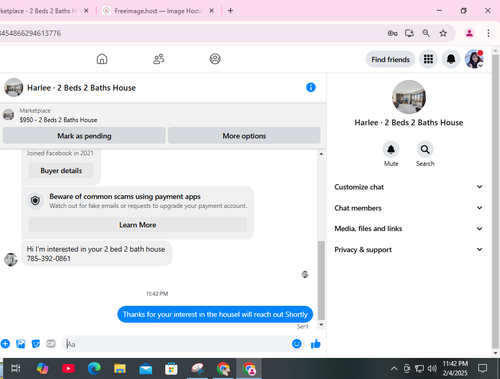Screen dimensions: 500x379
Task: Click large listing photo in side panel
Action: (x=409, y=97)
